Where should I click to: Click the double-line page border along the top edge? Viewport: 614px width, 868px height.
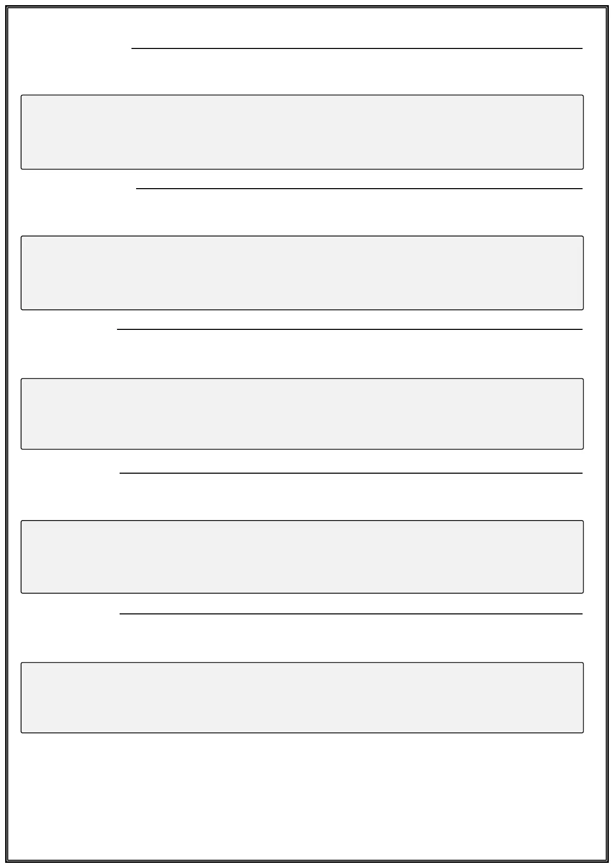tap(307, 8)
